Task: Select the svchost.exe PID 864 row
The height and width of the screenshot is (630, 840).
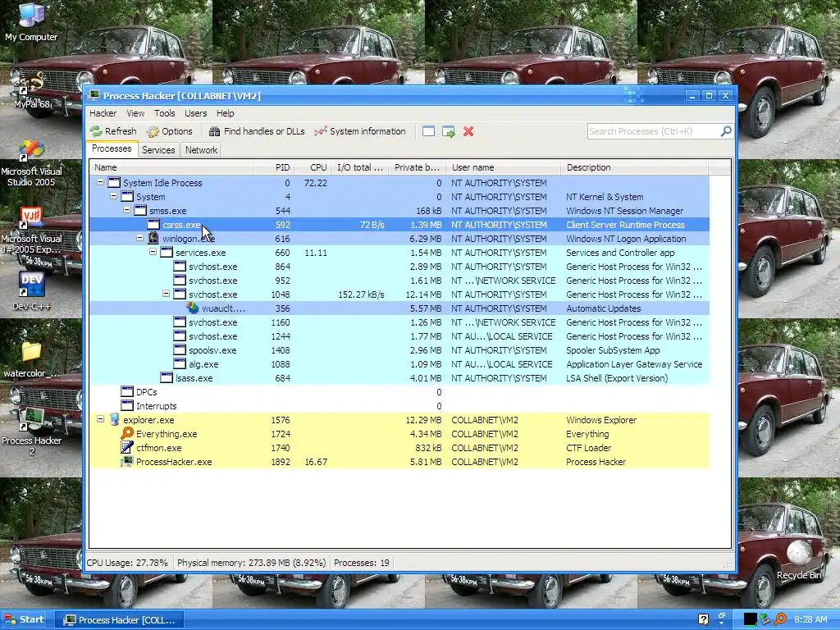Action: pos(399,267)
